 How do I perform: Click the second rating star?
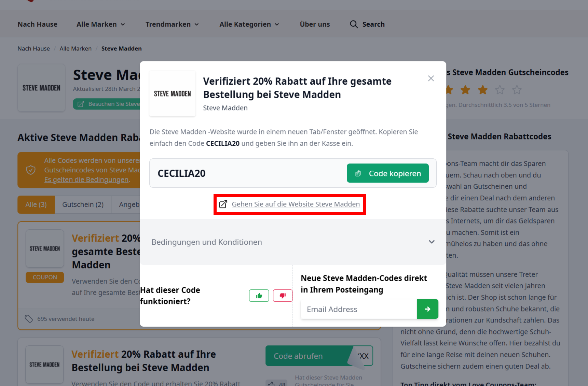tap(465, 90)
